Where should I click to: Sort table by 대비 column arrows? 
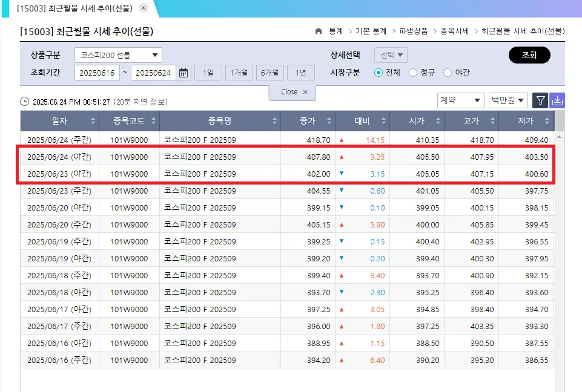[383, 121]
